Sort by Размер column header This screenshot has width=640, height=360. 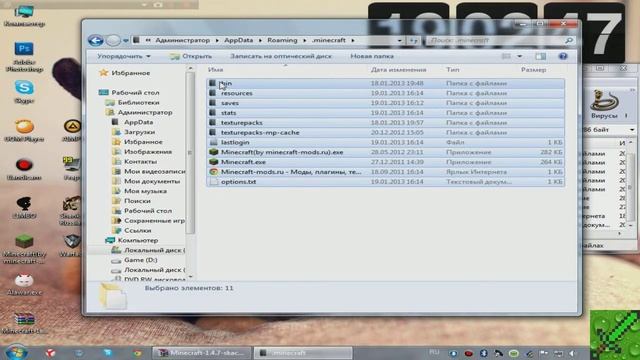click(533, 70)
